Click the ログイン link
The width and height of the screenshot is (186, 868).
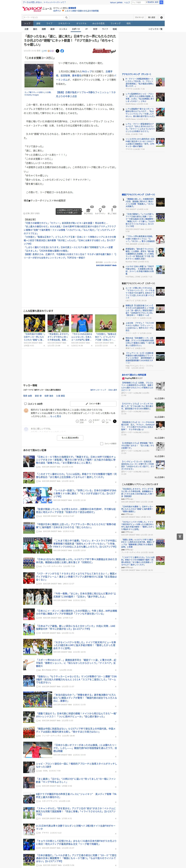tap(57, 11)
